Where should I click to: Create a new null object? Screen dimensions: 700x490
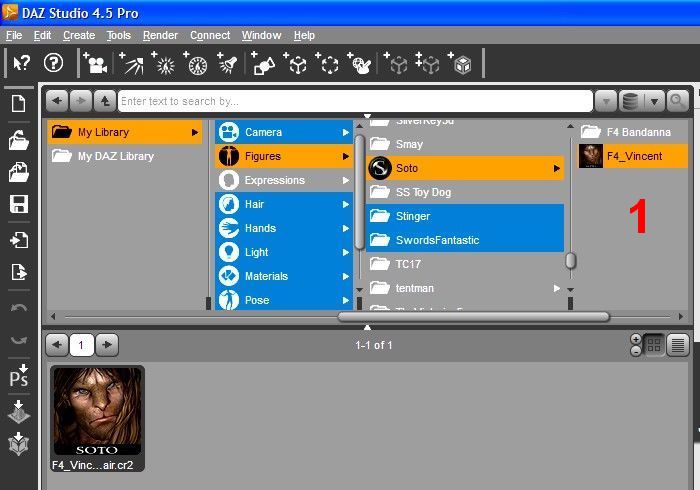[x=295, y=63]
